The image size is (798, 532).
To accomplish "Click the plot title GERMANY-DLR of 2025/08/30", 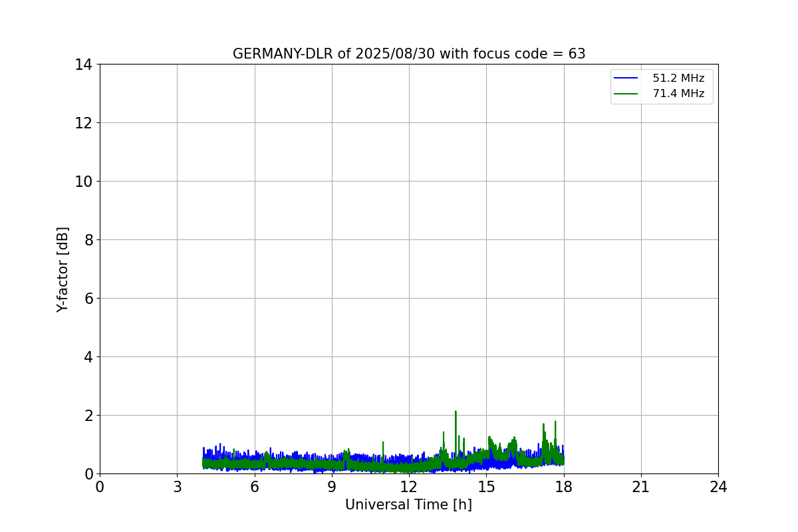I will coord(409,54).
